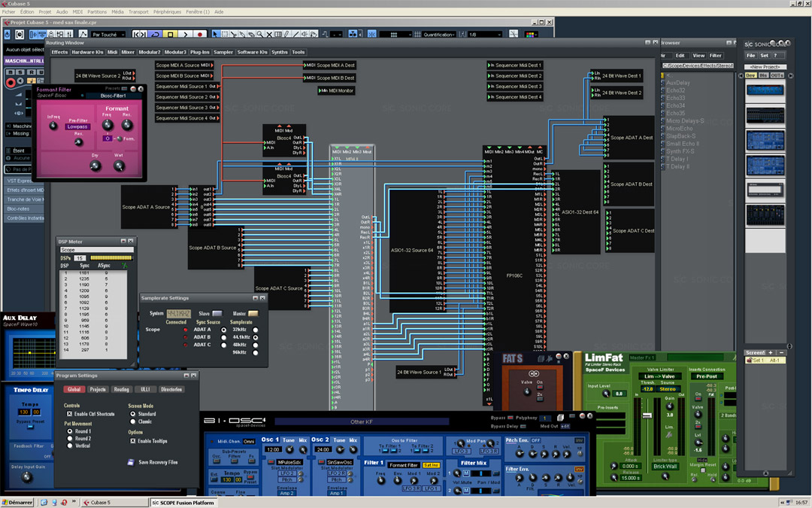Select ADAT A sync source radio button
The width and height of the screenshot is (812, 508).
pyautogui.click(x=224, y=330)
